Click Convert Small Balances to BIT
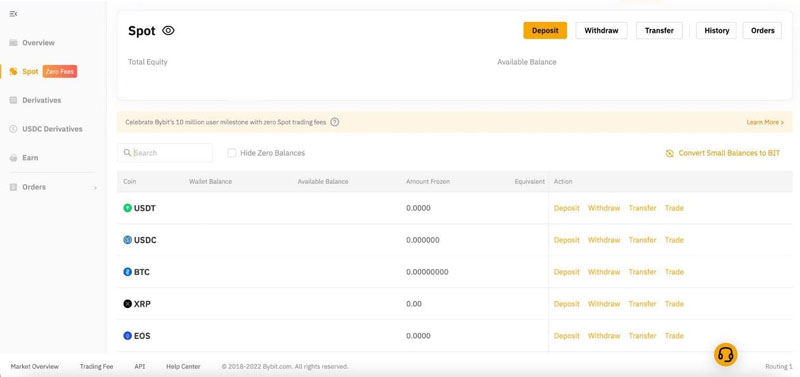800x377 pixels. coord(729,153)
